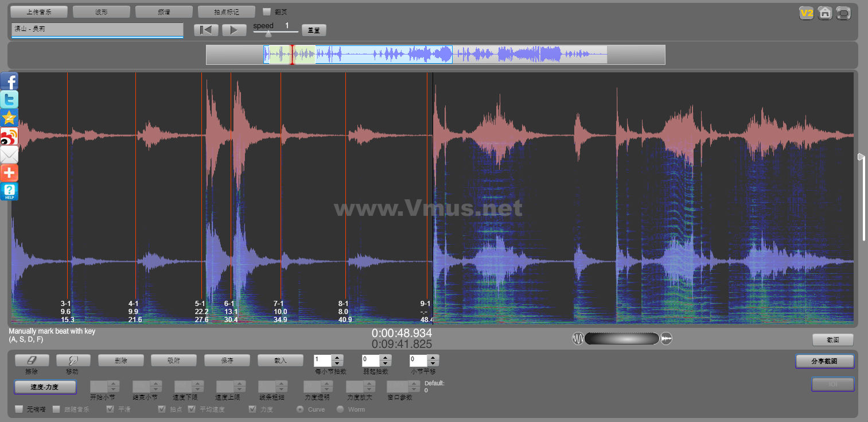
Task: Increase 每小节拍数 with the up arrow
Action: click(x=337, y=357)
